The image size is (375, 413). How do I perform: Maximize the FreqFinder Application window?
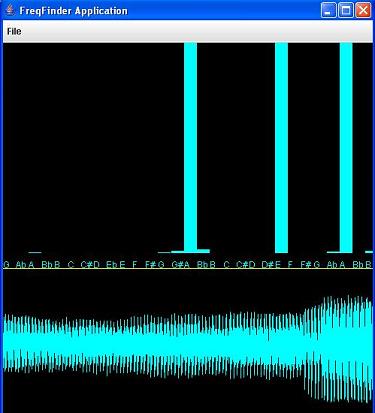(x=346, y=10)
